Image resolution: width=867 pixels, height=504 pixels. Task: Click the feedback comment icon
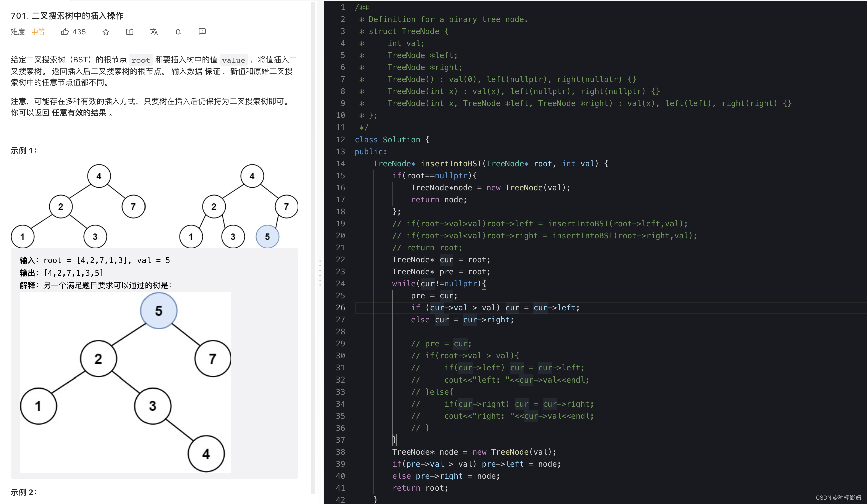tap(202, 32)
